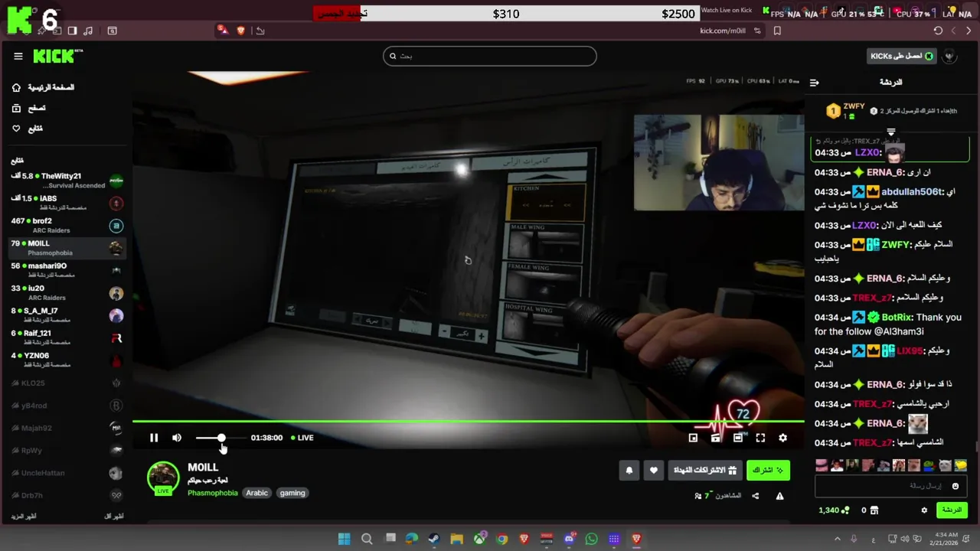This screenshot has height=551, width=980.
Task: Pick the Pepe frog quick emote
Action: [928, 465]
